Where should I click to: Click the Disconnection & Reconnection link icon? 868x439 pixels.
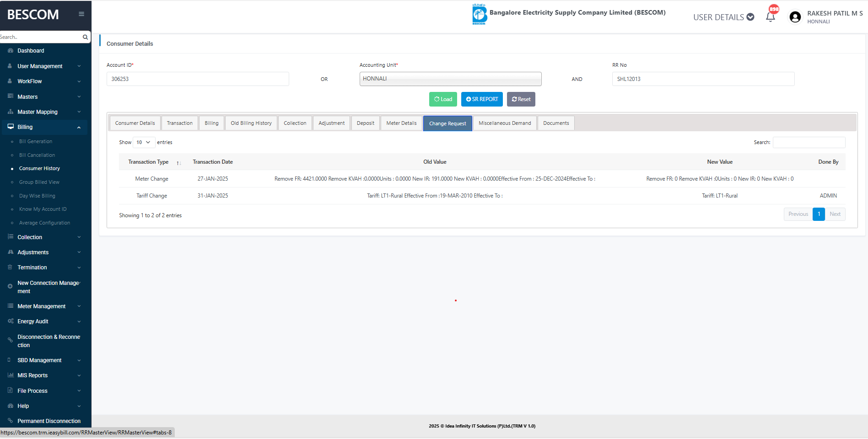coord(10,340)
